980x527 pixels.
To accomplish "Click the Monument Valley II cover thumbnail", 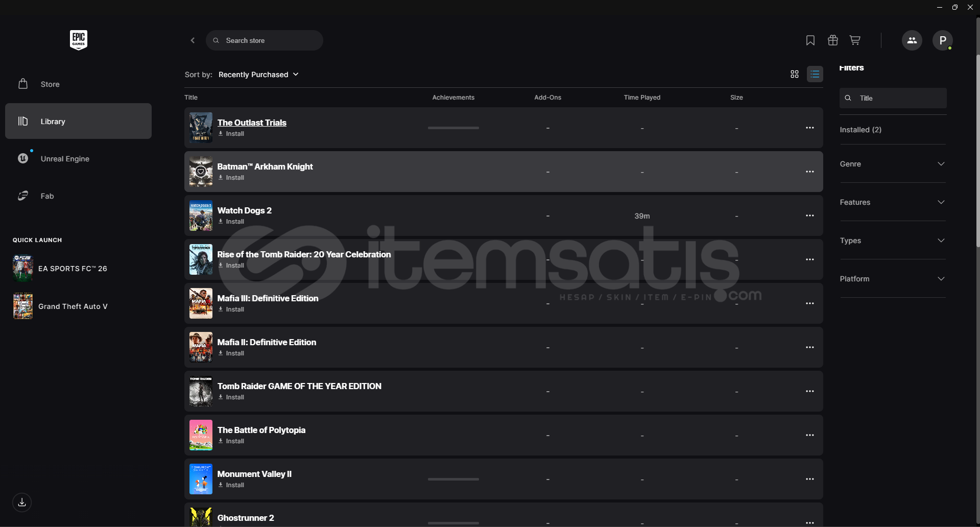I will coord(201,479).
